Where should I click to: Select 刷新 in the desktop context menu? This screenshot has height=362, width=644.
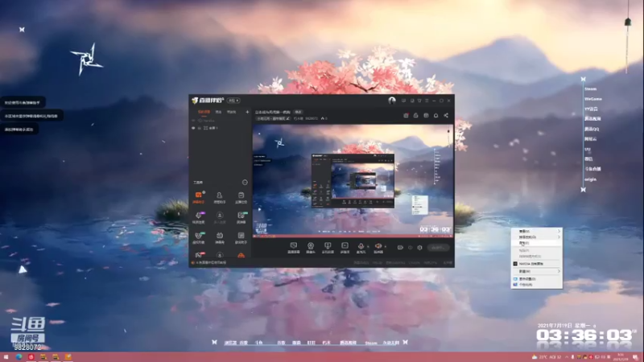click(x=537, y=243)
